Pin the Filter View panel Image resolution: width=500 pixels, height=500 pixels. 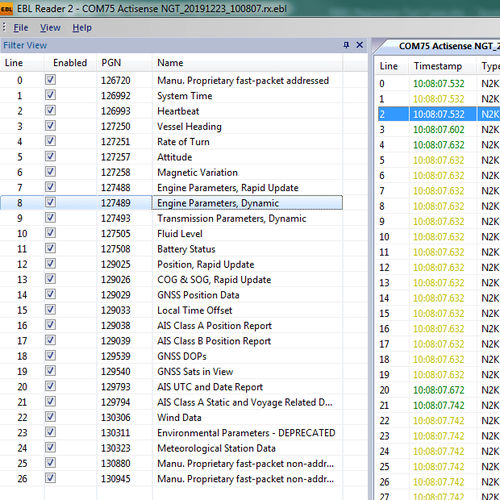(x=346, y=45)
